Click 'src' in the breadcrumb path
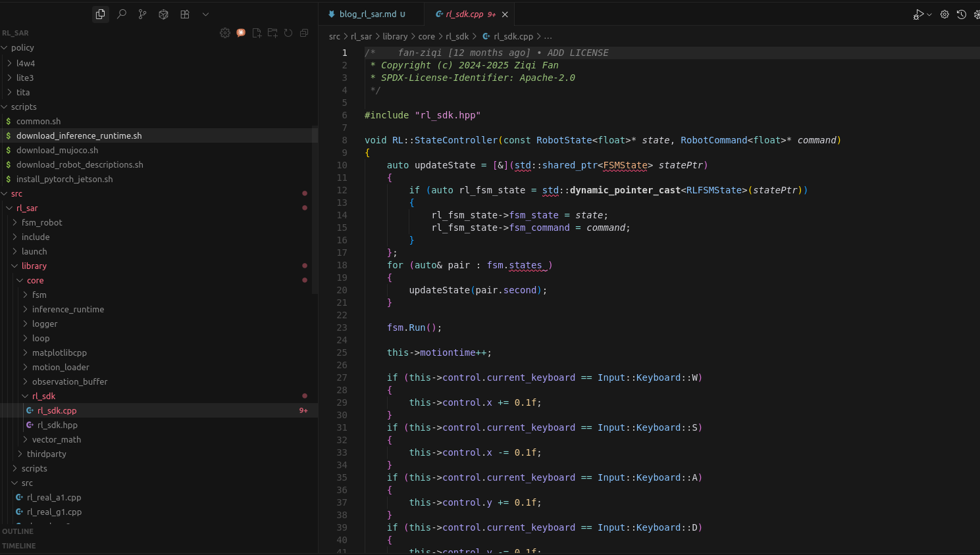Screen dimensions: 980x555 click(x=334, y=37)
